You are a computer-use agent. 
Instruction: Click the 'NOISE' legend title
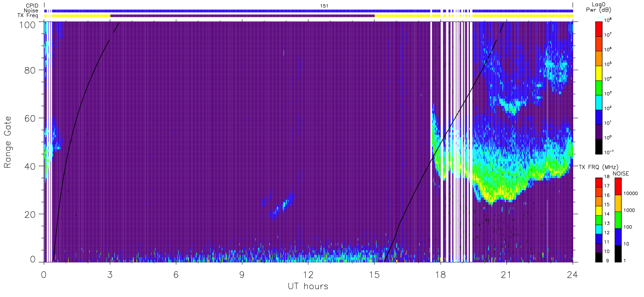[x=621, y=173]
